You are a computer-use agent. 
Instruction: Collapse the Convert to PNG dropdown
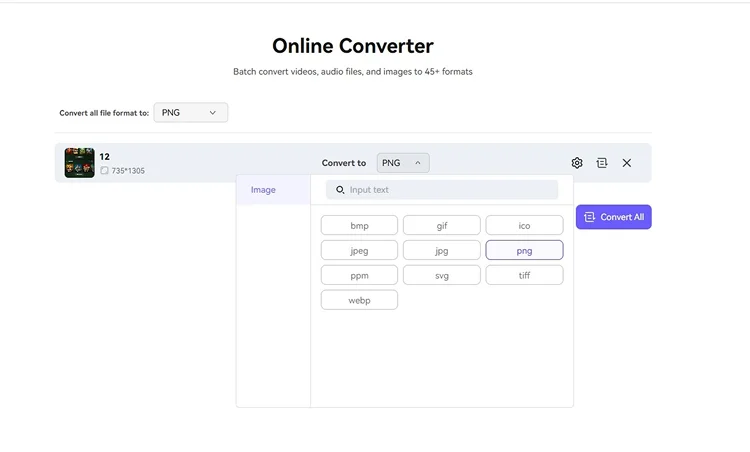coord(403,163)
